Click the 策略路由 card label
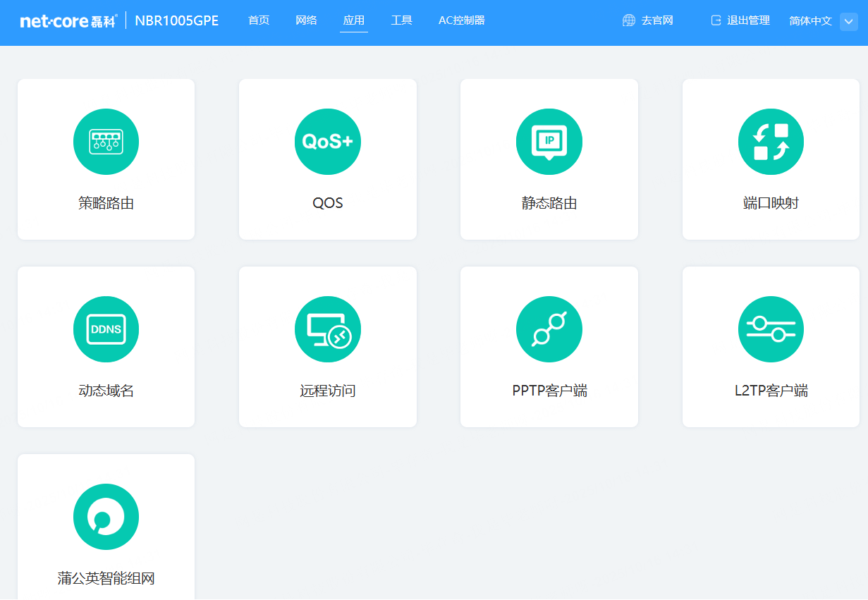Screen dimensions: 868x600 106,204
